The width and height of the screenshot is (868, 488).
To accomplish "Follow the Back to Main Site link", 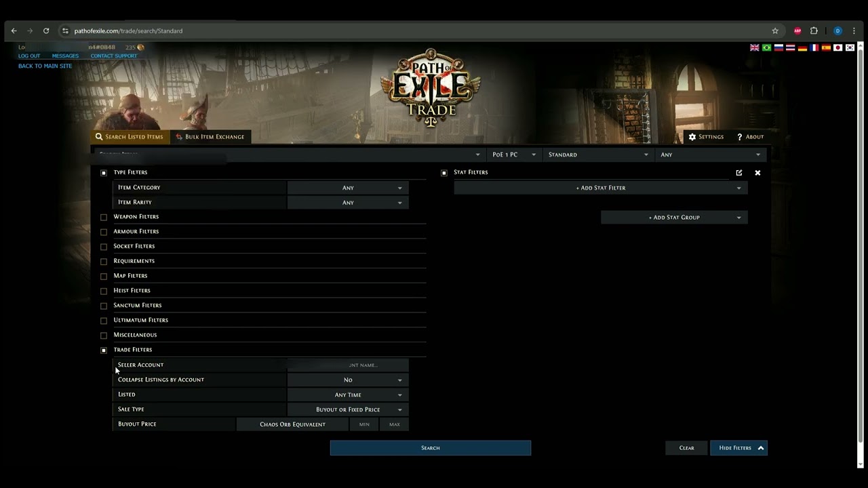I will click(x=45, y=66).
